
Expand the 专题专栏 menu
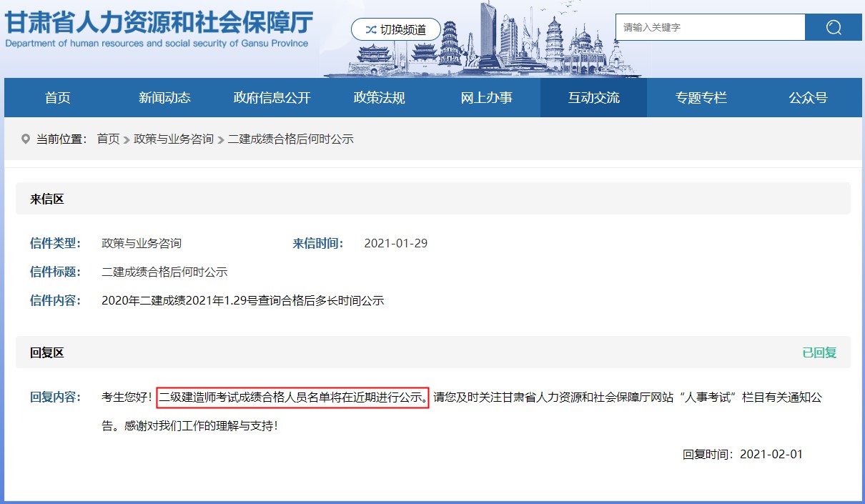(x=701, y=98)
